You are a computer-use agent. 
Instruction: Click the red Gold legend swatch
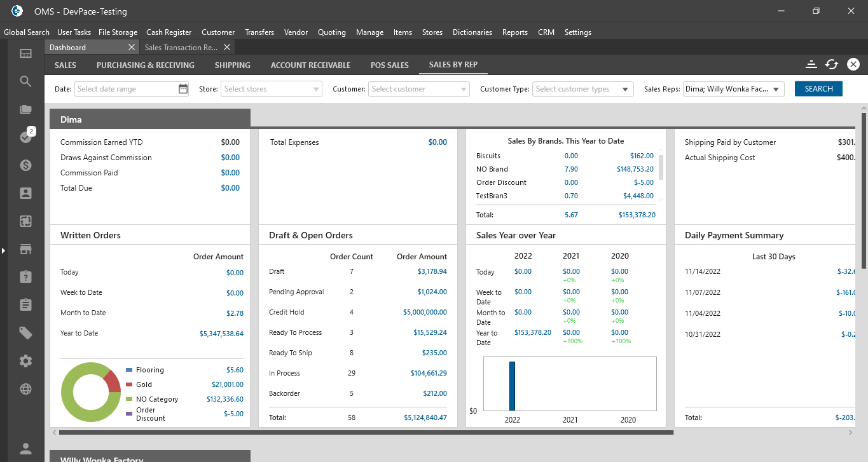(x=129, y=384)
